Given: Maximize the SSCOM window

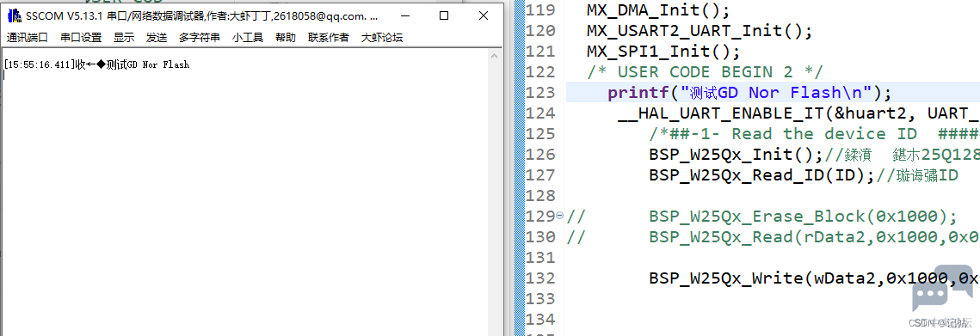Looking at the screenshot, I should (444, 16).
